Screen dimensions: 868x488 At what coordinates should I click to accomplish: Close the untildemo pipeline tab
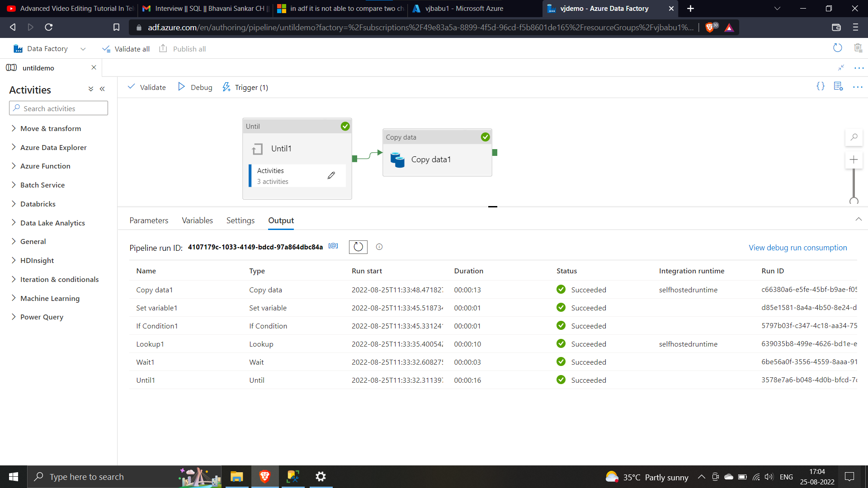(94, 67)
